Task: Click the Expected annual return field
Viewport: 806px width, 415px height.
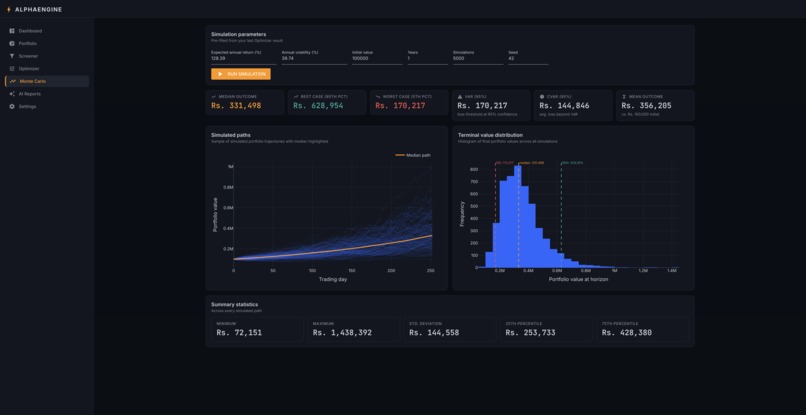Action: tap(244, 59)
